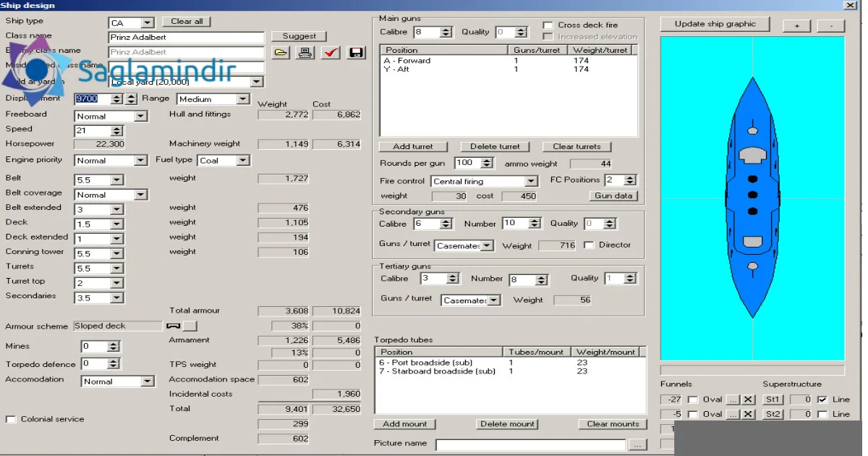This screenshot has width=868, height=456.
Task: Click the Picture name input field
Action: tap(530, 444)
